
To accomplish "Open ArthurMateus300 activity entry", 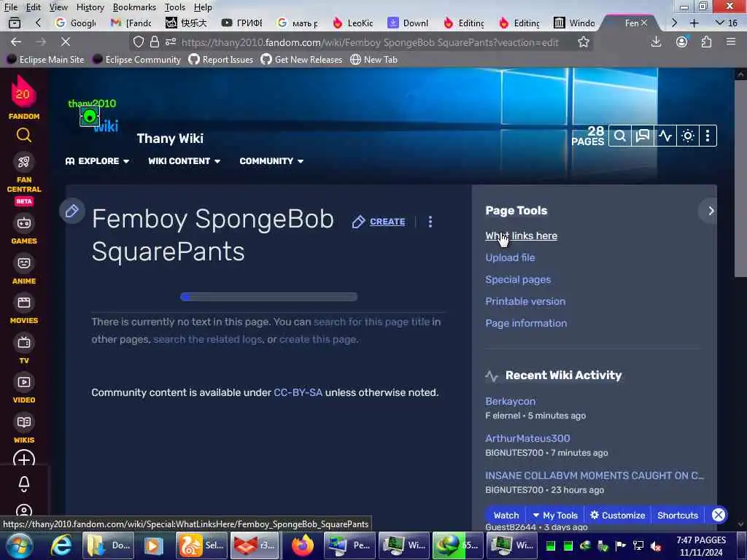I will coord(527,438).
